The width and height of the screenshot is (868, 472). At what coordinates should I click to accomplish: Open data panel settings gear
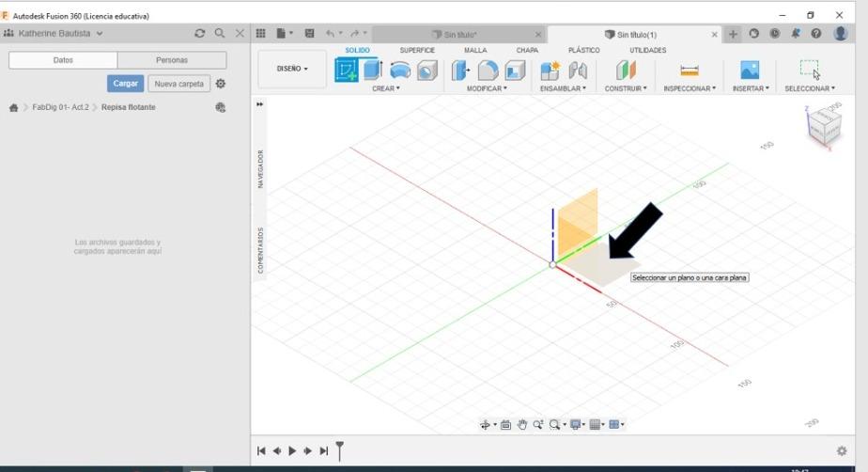(221, 84)
